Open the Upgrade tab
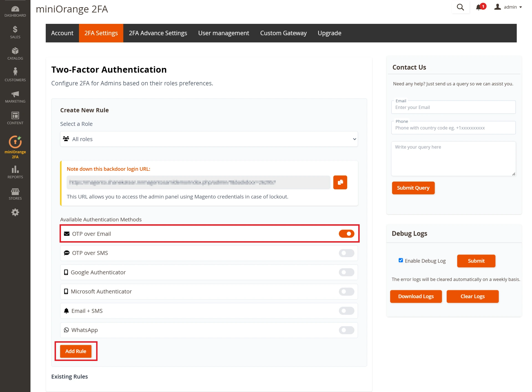Screen dimensions: 532x392 (329, 33)
